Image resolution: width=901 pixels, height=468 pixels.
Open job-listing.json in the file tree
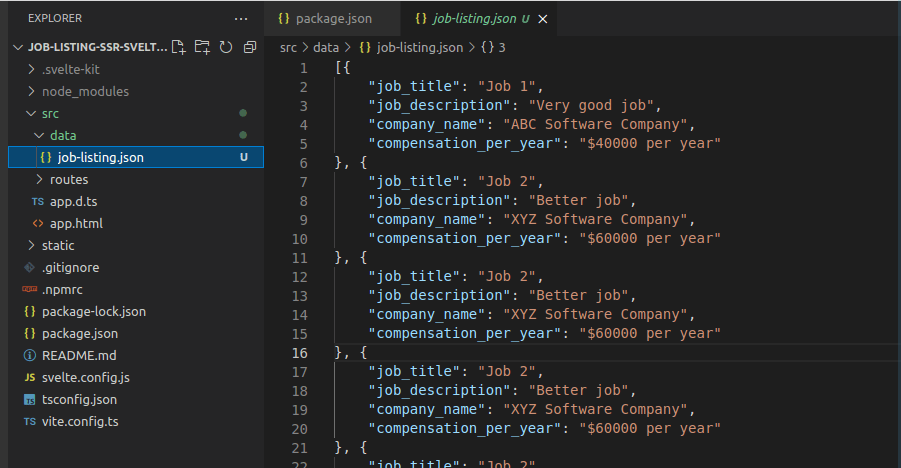coord(136,157)
